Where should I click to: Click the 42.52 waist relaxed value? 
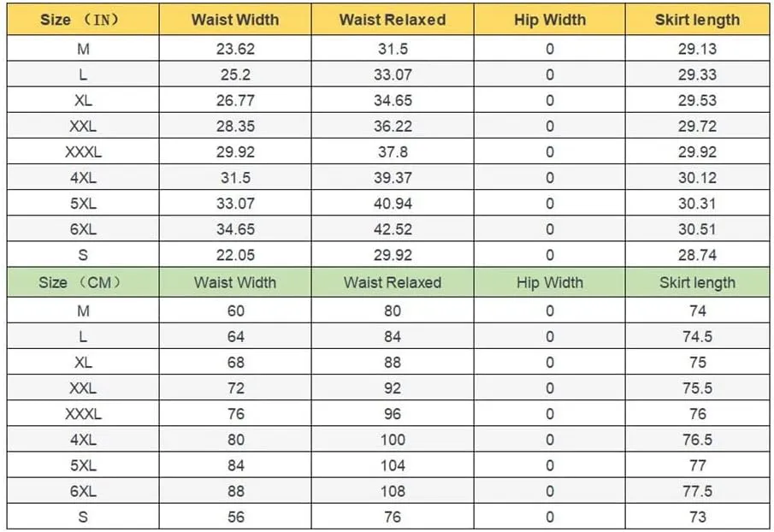point(393,229)
